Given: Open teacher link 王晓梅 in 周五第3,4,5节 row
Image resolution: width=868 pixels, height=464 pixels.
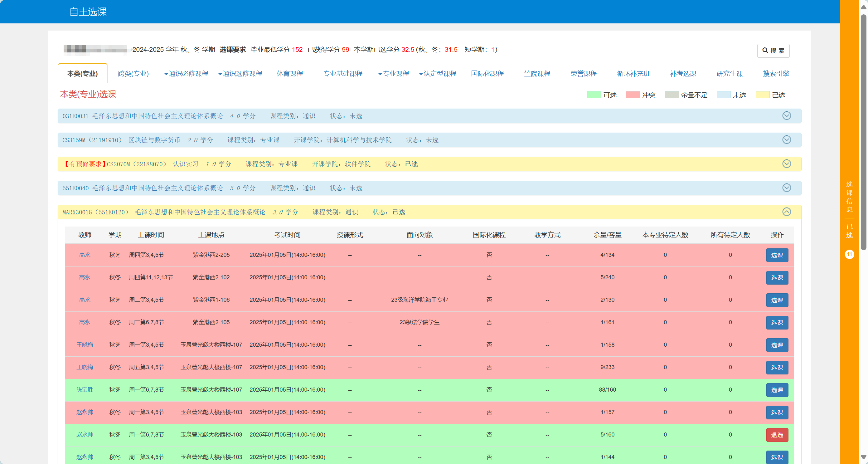Looking at the screenshot, I should click(85, 367).
